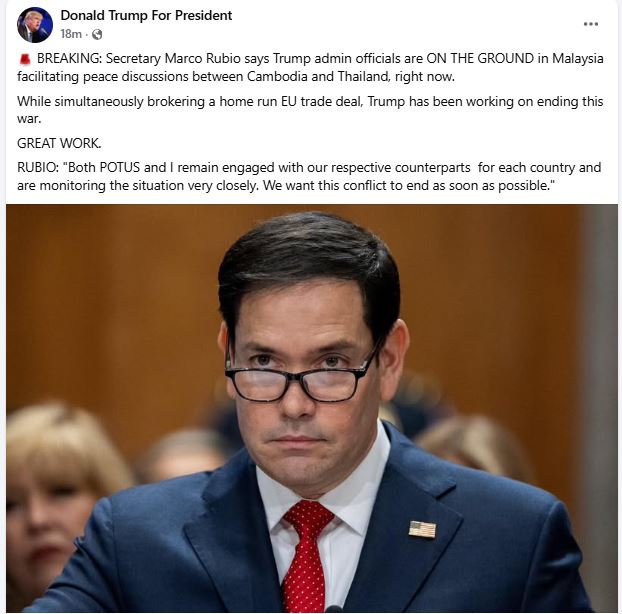Click the red siren emoji before BREAKING
This screenshot has height=614, width=622.
(x=25, y=59)
